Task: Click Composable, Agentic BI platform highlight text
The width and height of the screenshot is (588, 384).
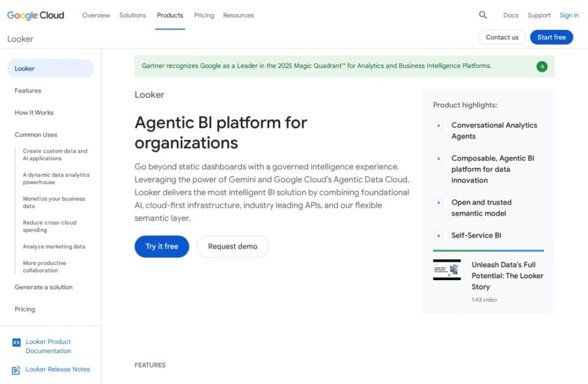Action: point(493,169)
